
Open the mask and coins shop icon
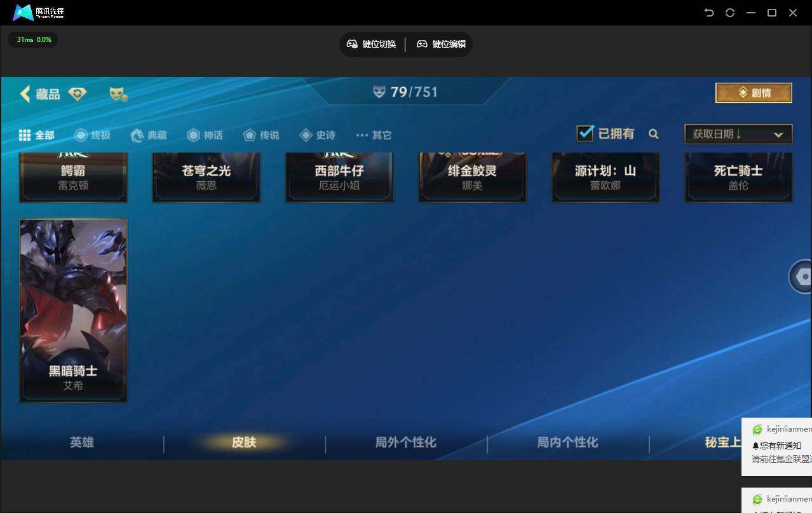coord(118,94)
